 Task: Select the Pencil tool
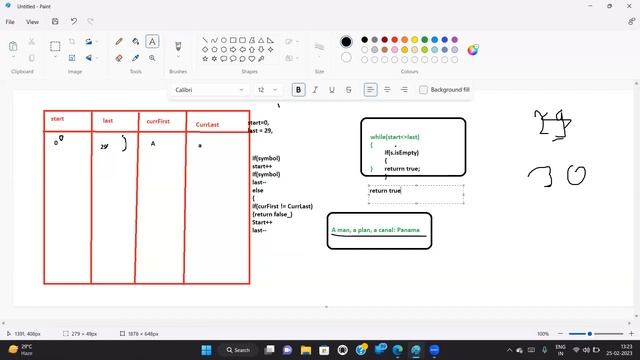click(119, 42)
